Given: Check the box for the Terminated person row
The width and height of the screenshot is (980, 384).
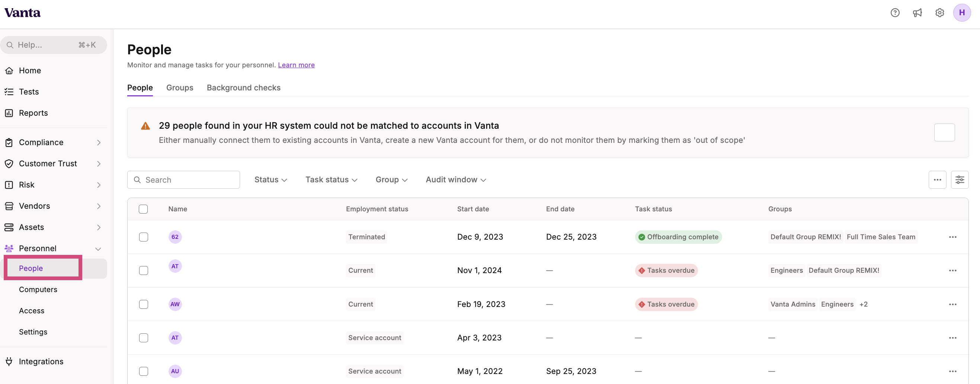Looking at the screenshot, I should [x=143, y=237].
